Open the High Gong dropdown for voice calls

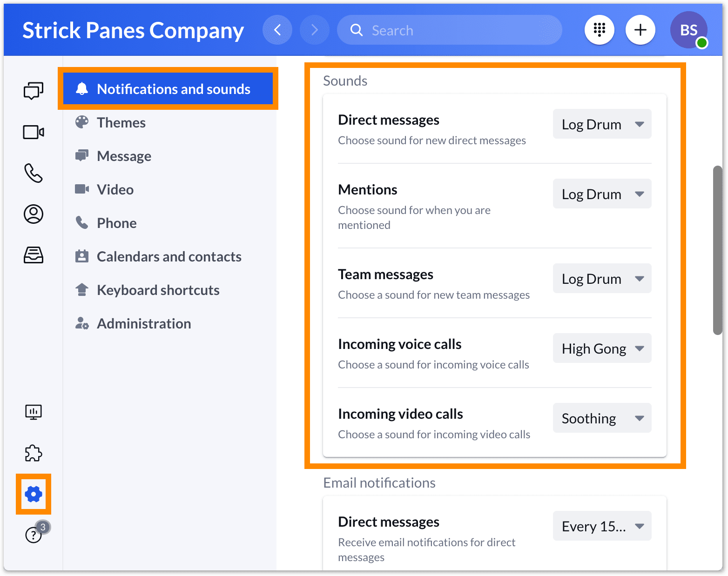pyautogui.click(x=602, y=348)
